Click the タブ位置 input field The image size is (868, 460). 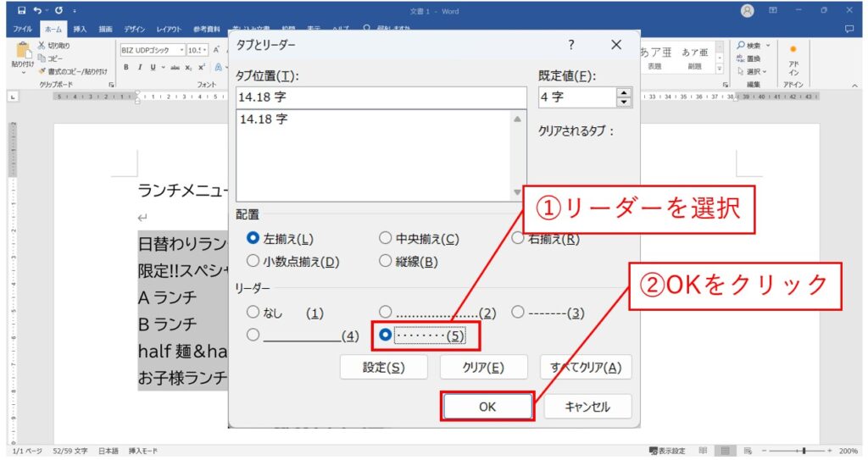pos(381,97)
